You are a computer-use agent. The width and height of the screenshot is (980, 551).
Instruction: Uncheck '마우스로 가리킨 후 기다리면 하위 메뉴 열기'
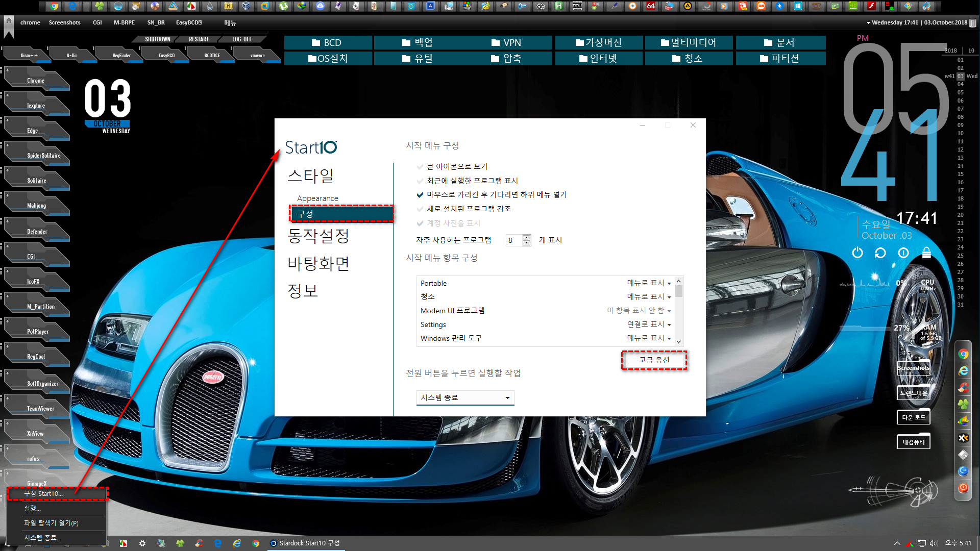point(420,195)
